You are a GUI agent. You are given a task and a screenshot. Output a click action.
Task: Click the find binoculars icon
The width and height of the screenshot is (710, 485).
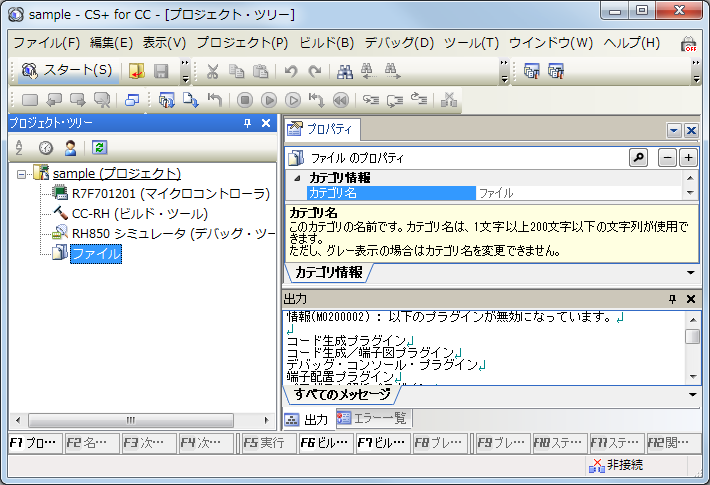(345, 71)
